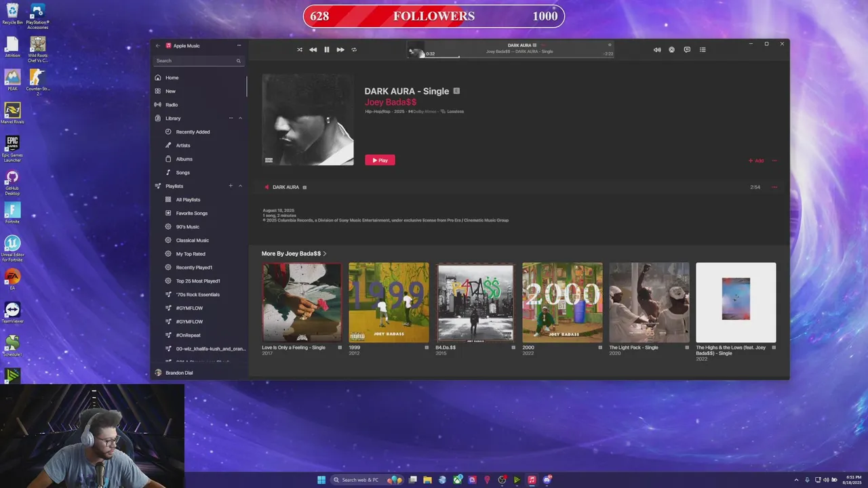Click the playback progress bar
The width and height of the screenshot is (868, 488).
[510, 57]
